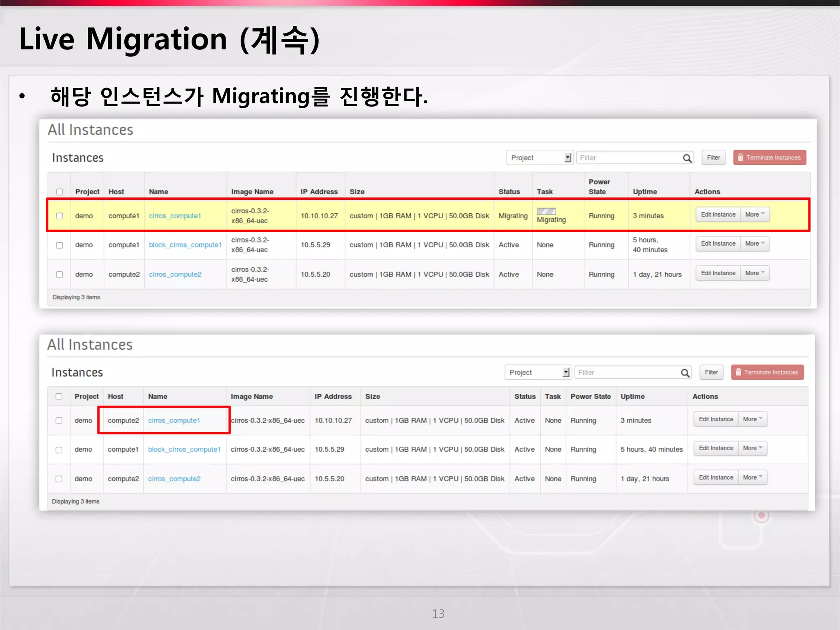Image resolution: width=840 pixels, height=630 pixels.
Task: Open cirros_compute1 link in the upper table
Action: pos(175,216)
